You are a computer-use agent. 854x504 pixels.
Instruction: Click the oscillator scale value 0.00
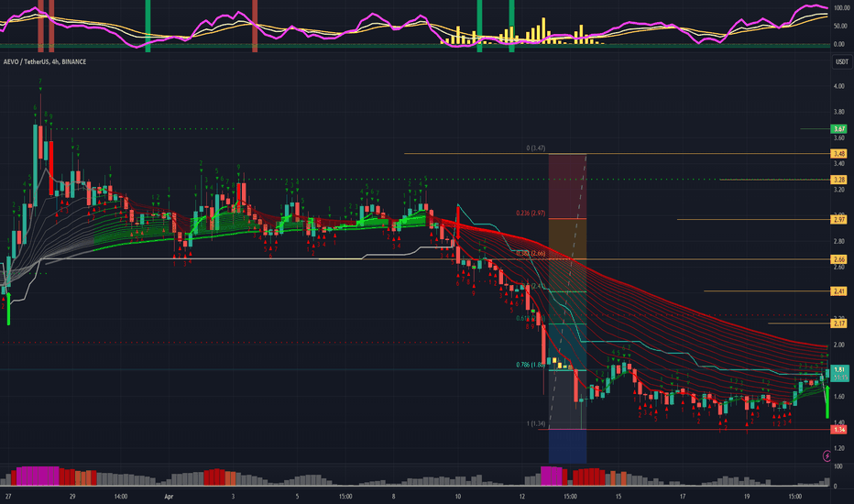840,45
